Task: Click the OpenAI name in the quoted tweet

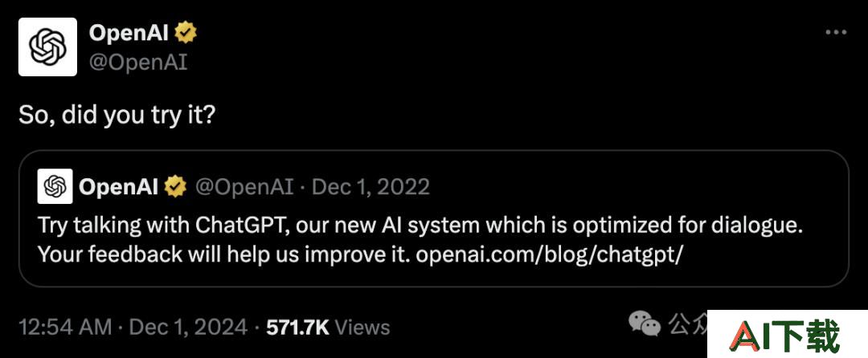Action: tap(118, 187)
